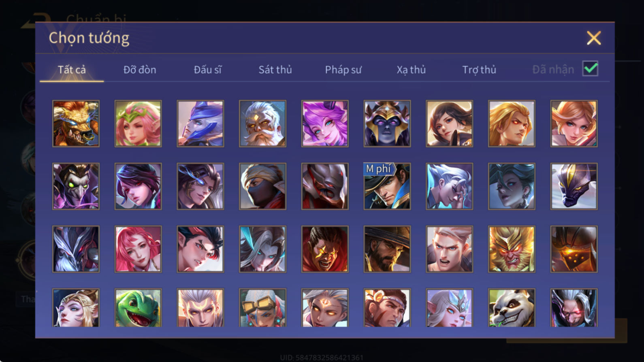Image resolution: width=644 pixels, height=362 pixels.
Task: Select the Monkey King hero portrait
Action: [512, 249]
